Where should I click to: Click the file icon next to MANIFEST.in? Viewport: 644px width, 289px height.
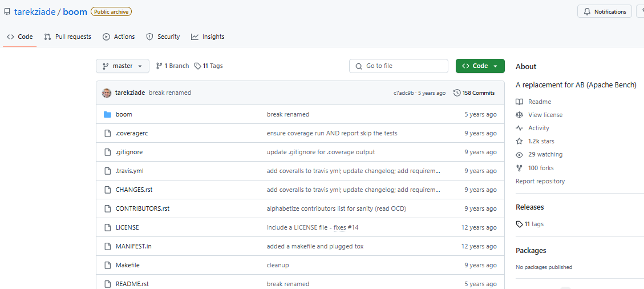108,246
